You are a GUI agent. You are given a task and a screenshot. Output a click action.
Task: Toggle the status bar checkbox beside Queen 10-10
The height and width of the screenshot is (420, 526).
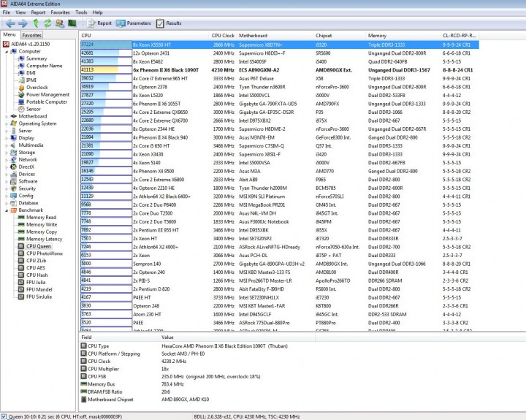(x=4, y=416)
